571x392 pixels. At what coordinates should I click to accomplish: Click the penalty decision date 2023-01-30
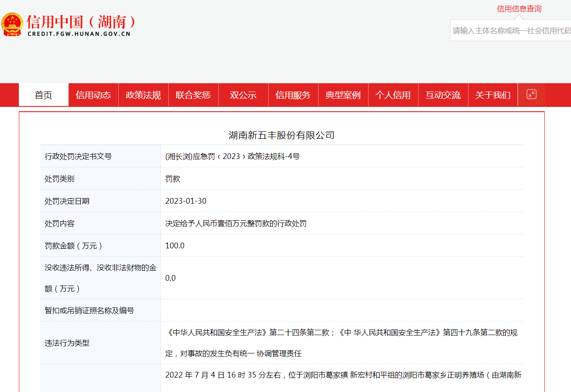click(186, 201)
